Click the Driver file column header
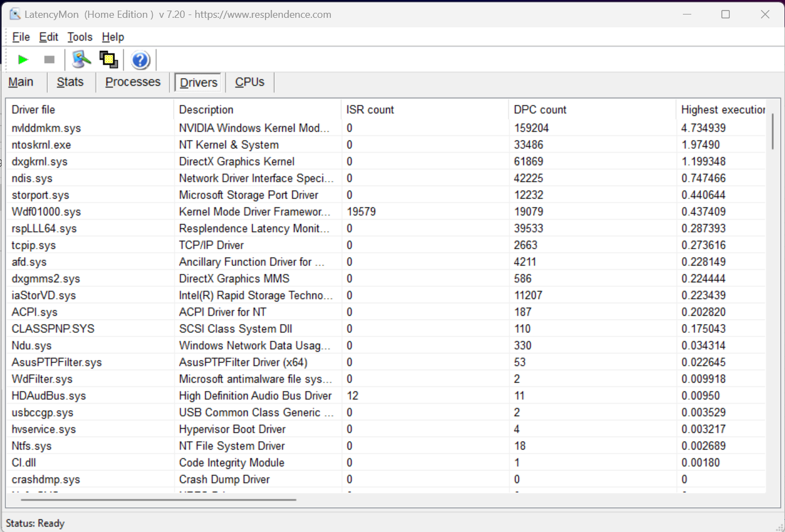Screen dimensions: 785x532 click(33, 110)
